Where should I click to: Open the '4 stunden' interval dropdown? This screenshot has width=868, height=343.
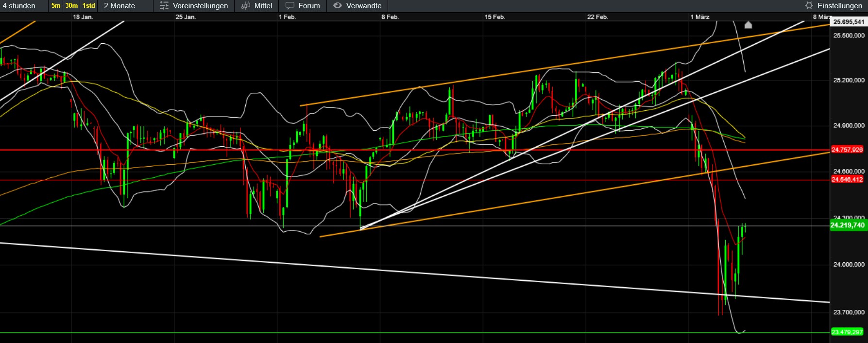pos(19,6)
